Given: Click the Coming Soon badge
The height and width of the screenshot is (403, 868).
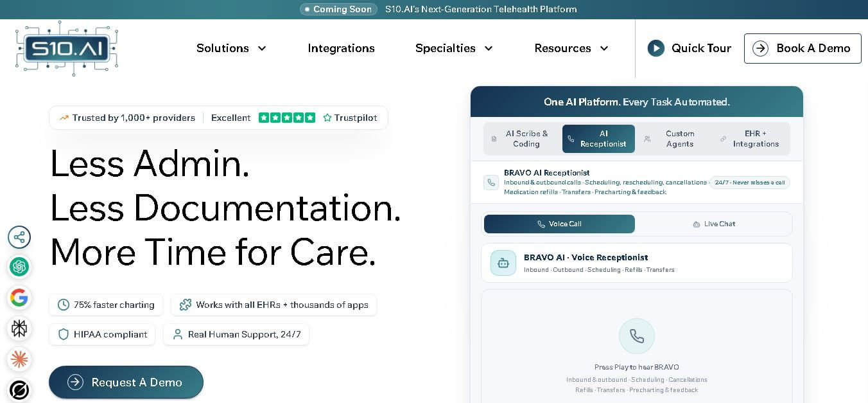Looking at the screenshot, I should click(x=338, y=9).
